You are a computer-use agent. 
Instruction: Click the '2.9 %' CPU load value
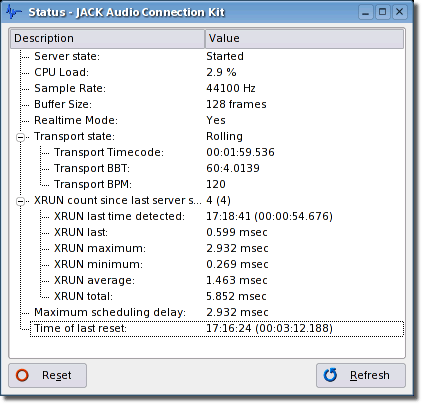click(x=221, y=72)
